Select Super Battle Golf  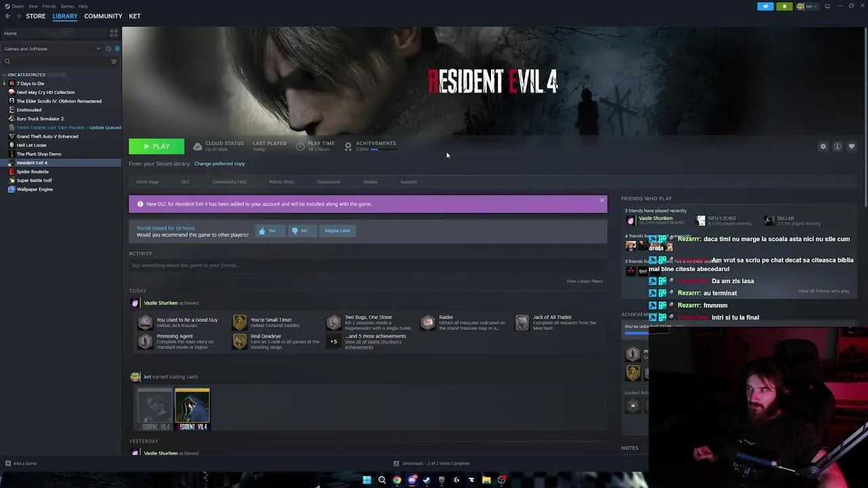pyautogui.click(x=34, y=180)
